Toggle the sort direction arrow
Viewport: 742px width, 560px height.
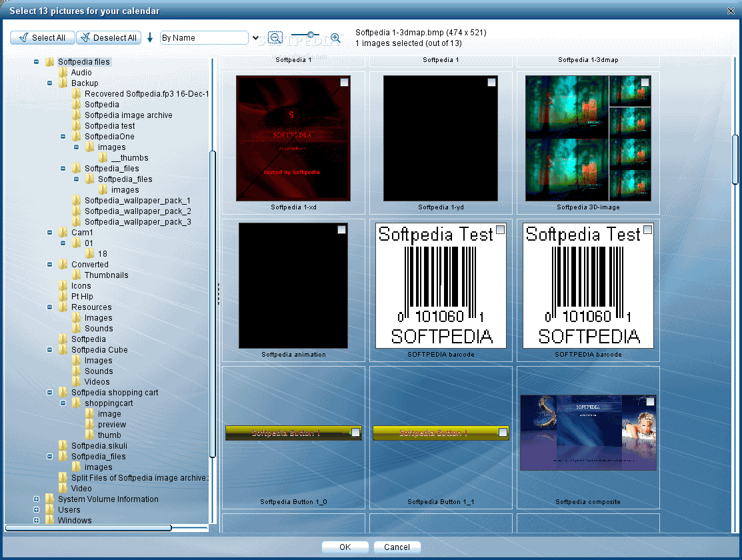coord(150,37)
